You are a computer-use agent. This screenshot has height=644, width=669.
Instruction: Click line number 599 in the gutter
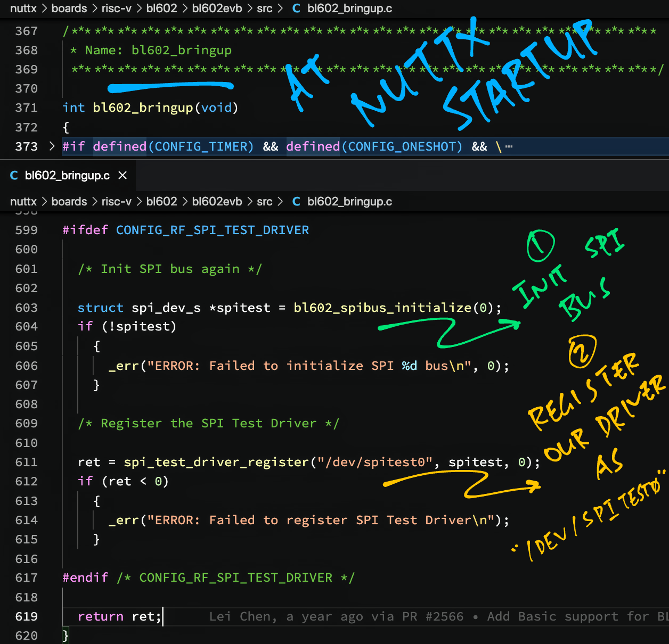coord(27,230)
